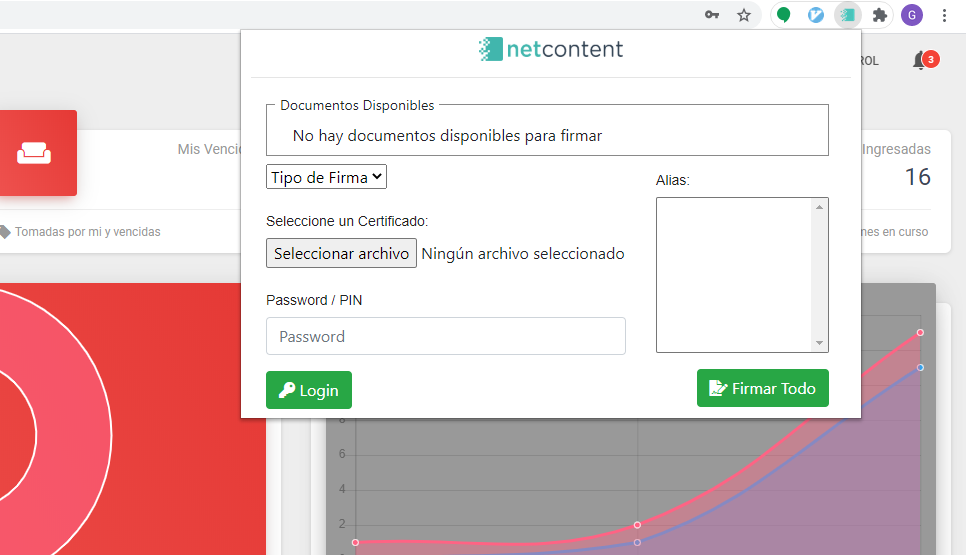
Task: Click the 'Documentos Disponibles' legend
Action: tap(357, 105)
